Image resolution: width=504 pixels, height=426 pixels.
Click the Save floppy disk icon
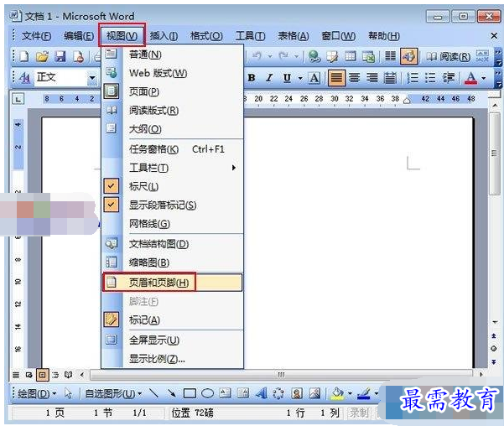point(60,56)
